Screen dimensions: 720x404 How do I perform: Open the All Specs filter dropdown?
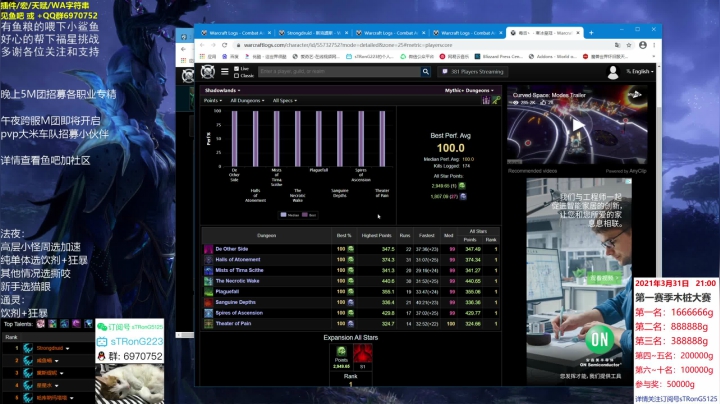[285, 101]
